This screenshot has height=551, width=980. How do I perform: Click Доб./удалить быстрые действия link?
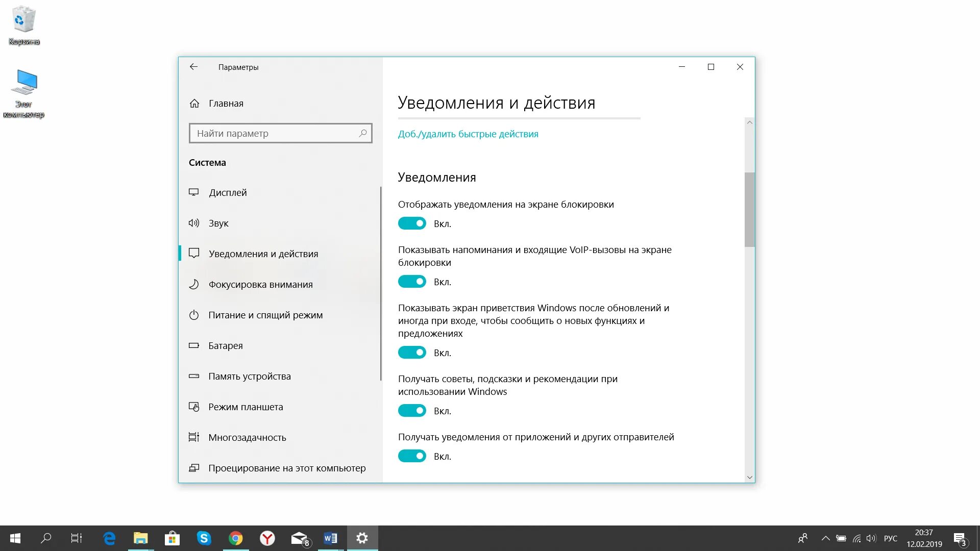click(468, 134)
